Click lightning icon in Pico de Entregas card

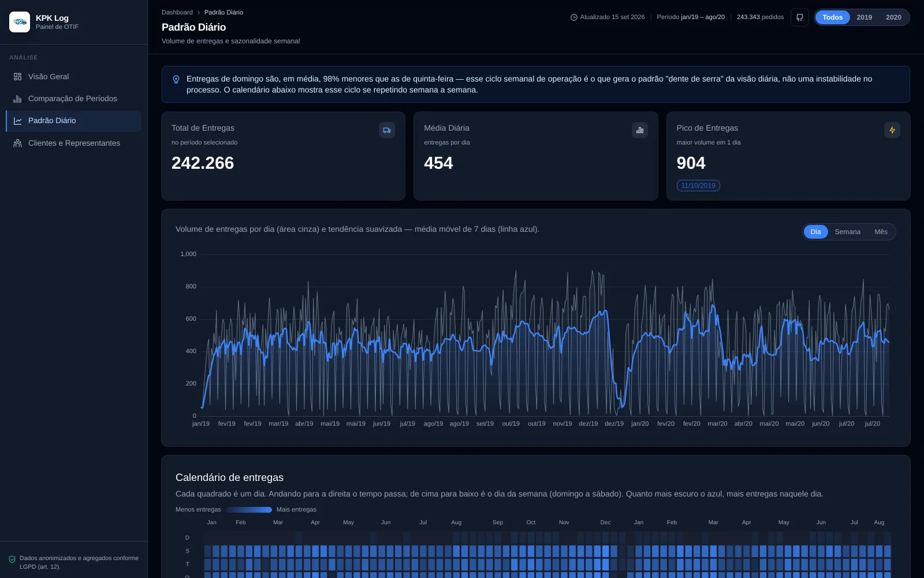892,130
